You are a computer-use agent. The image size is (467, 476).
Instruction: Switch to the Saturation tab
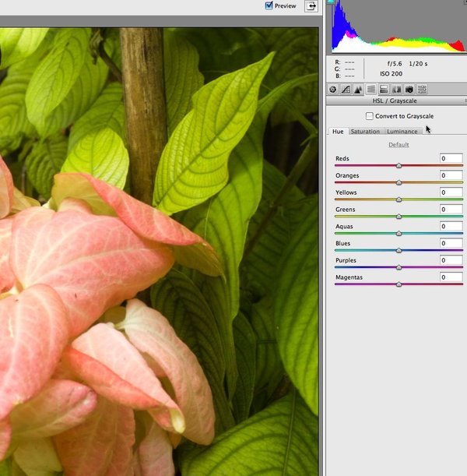point(365,132)
